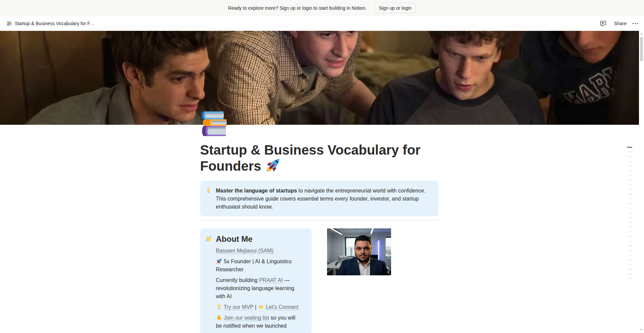This screenshot has height=333, width=644.
Task: Click the Share button
Action: (620, 23)
